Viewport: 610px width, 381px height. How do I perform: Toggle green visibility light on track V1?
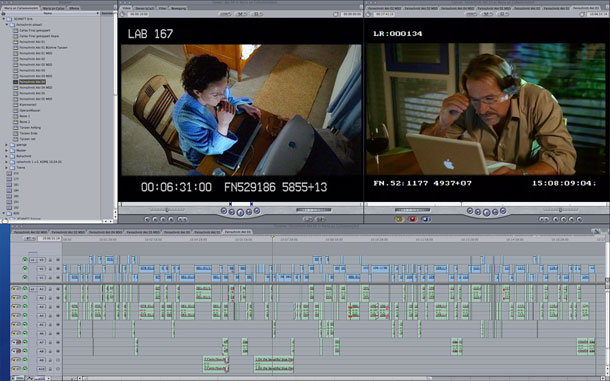click(x=25, y=277)
